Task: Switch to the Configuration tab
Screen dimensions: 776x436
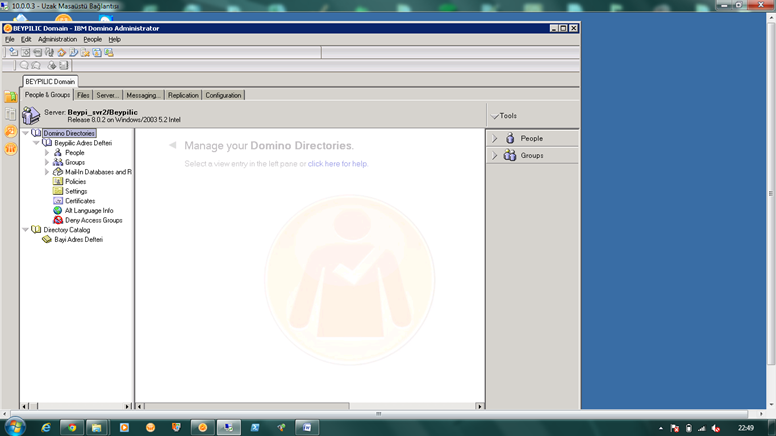Action: (x=223, y=95)
